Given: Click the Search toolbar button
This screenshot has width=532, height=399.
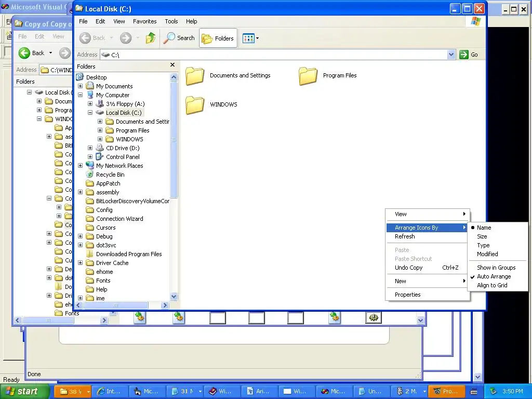Looking at the screenshot, I should point(179,38).
